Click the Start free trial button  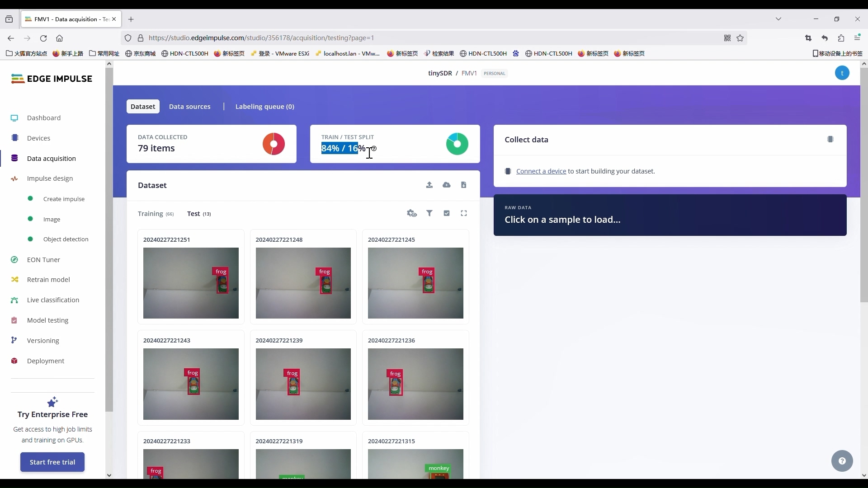click(52, 462)
